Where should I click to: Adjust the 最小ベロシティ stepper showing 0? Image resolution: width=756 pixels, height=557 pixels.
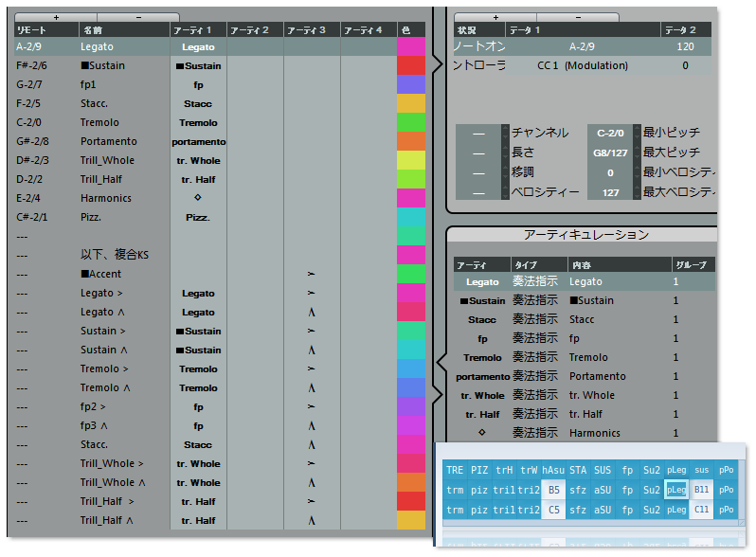(x=637, y=172)
